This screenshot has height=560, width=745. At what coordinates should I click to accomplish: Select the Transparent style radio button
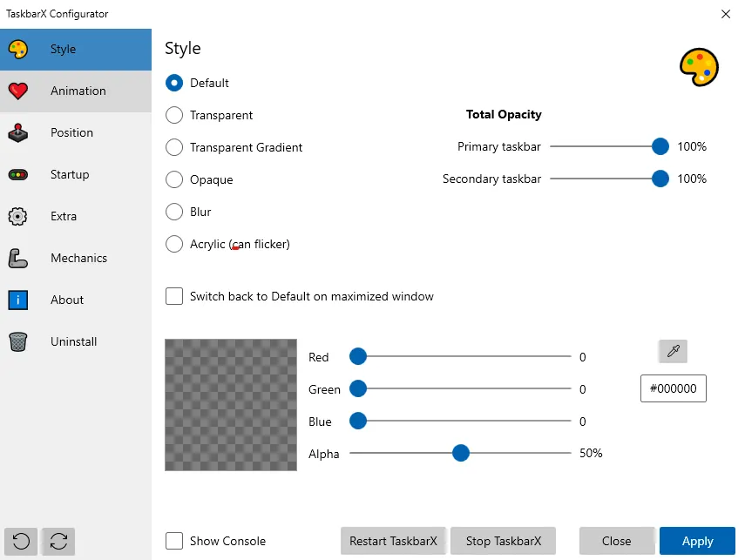click(174, 115)
